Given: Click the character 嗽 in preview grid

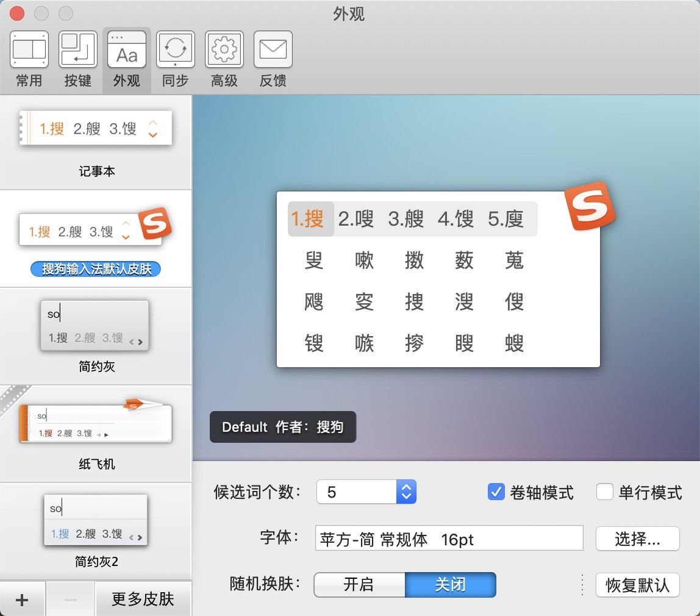Looking at the screenshot, I should pos(364,260).
